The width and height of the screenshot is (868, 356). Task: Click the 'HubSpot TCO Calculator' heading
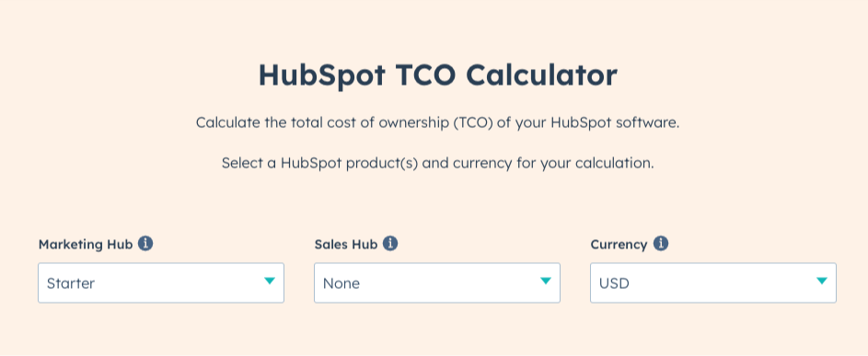click(438, 75)
